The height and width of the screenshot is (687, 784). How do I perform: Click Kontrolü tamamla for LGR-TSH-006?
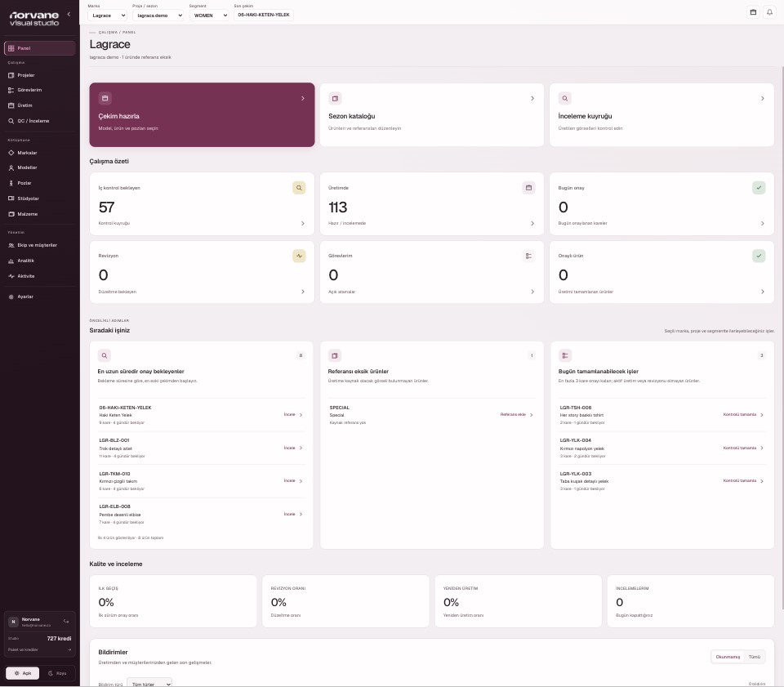(x=743, y=414)
